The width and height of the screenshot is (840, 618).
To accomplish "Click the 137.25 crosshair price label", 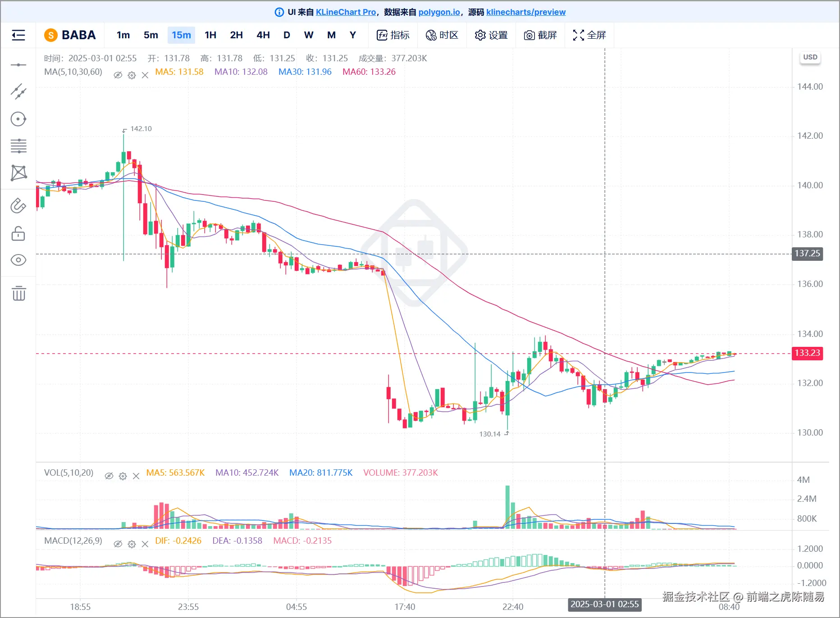I will [x=808, y=254].
